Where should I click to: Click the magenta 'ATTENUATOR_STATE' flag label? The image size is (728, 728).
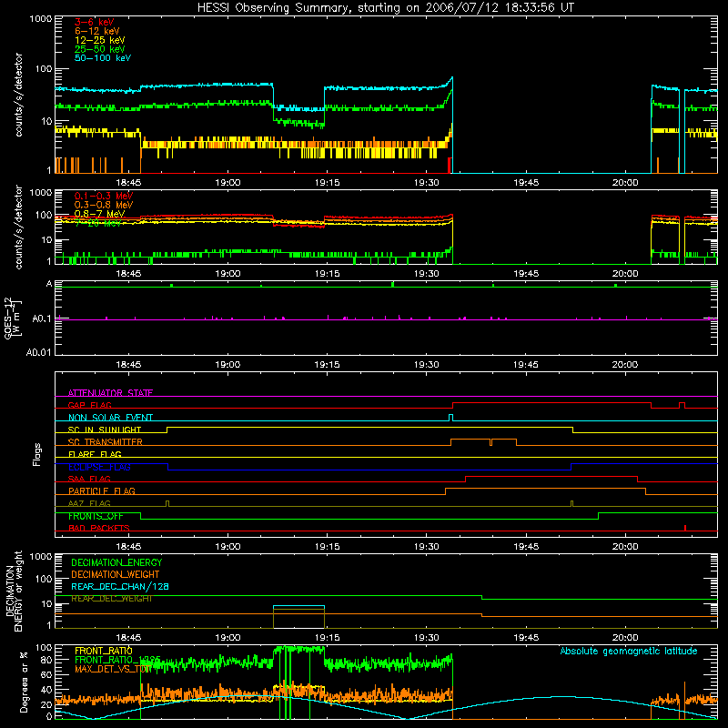pos(110,393)
